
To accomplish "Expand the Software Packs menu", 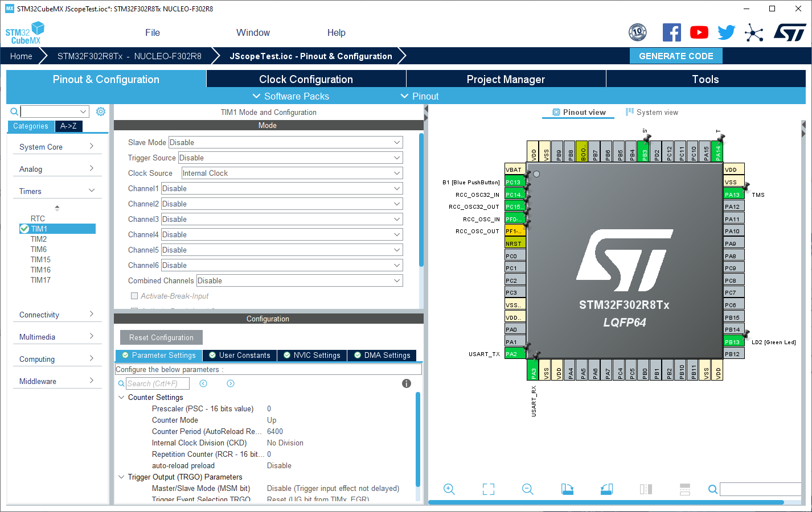I will 290,96.
